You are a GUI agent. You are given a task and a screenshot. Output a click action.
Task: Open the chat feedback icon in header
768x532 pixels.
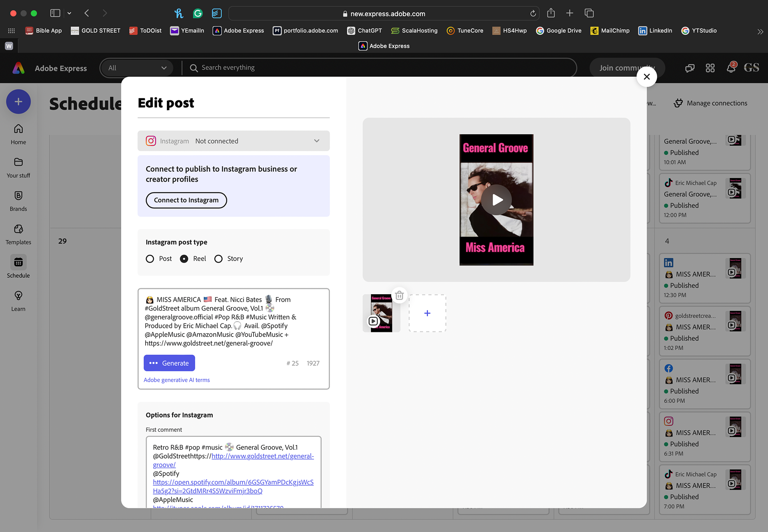coord(690,68)
